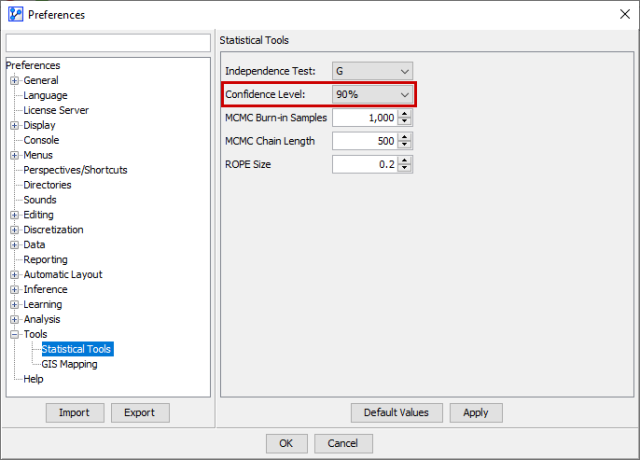Select License Server in preferences tree

click(56, 110)
